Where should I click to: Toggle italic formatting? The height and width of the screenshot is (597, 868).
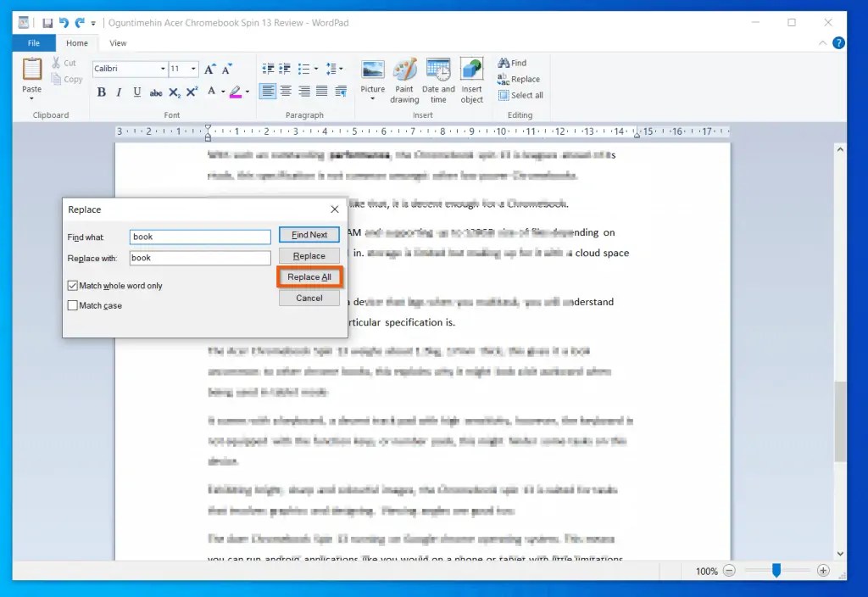[120, 92]
